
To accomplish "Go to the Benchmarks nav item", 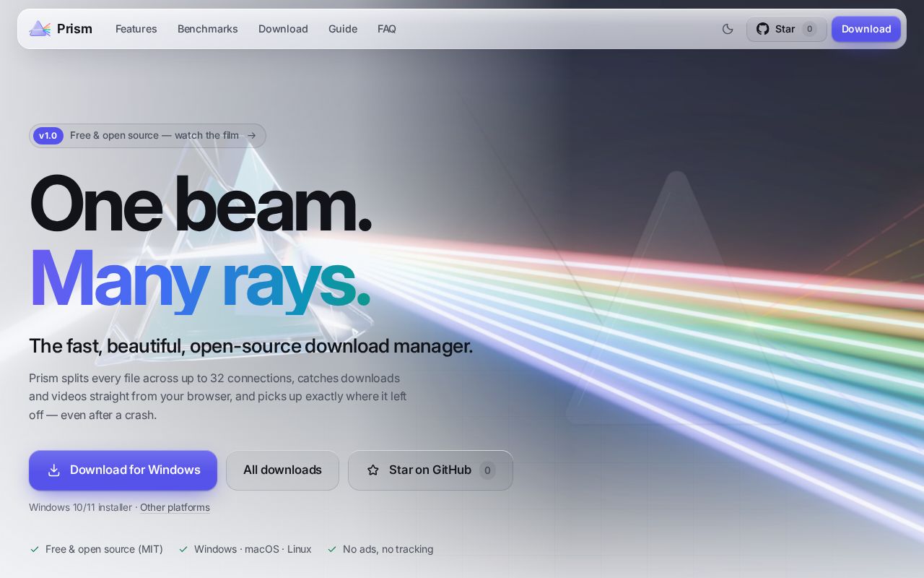I will [x=208, y=29].
